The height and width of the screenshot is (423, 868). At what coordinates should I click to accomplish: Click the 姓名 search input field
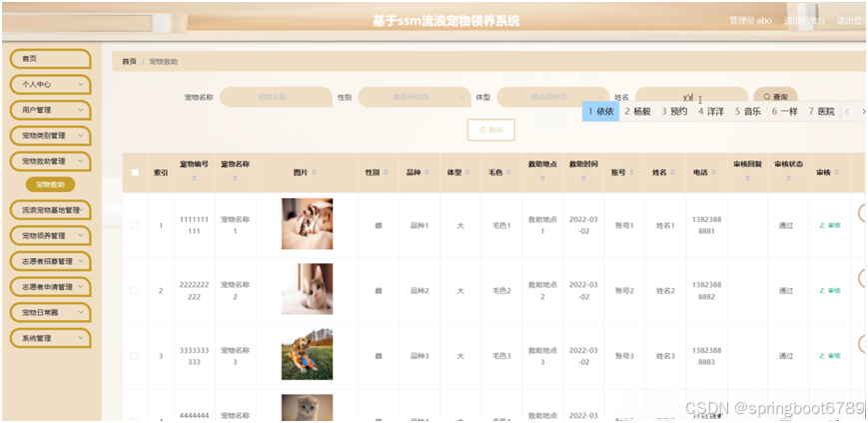[691, 96]
